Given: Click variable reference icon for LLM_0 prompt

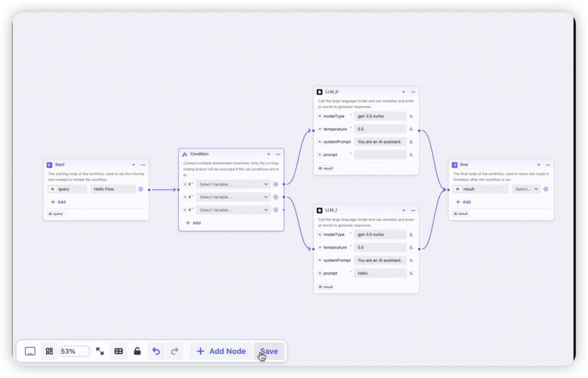Looking at the screenshot, I should coord(411,155).
